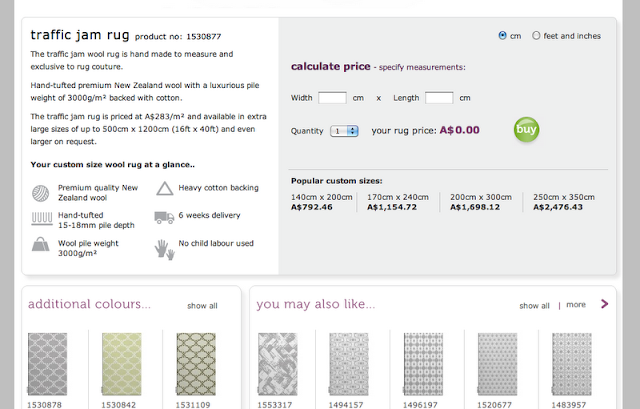Open rug thumbnail 1553317
The image size is (640, 409).
click(278, 364)
